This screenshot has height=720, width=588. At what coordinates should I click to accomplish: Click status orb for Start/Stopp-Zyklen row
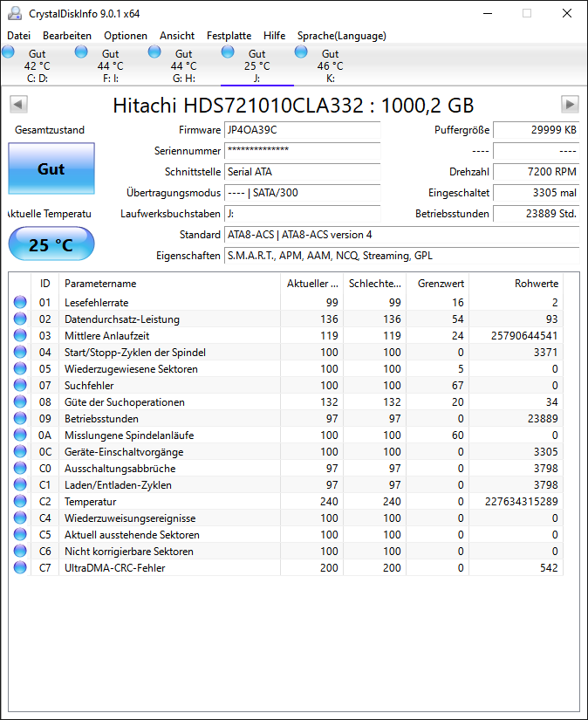tap(20, 352)
